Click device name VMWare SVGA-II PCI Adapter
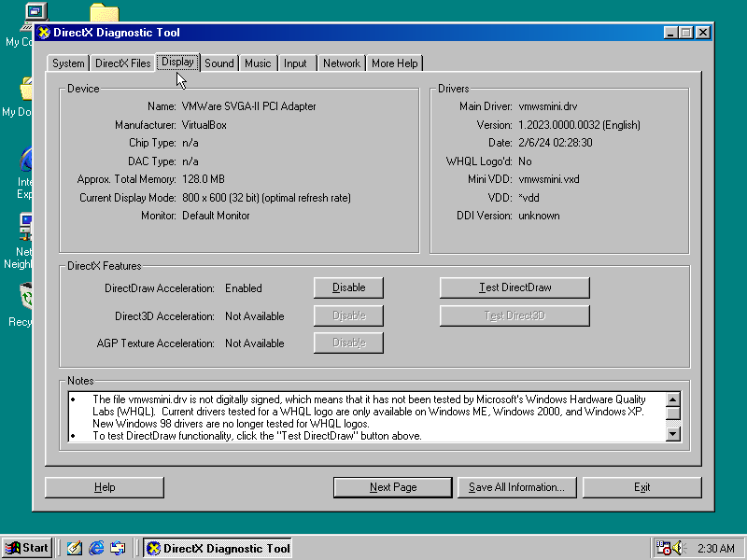Screen dimensions: 747x560 click(x=249, y=106)
